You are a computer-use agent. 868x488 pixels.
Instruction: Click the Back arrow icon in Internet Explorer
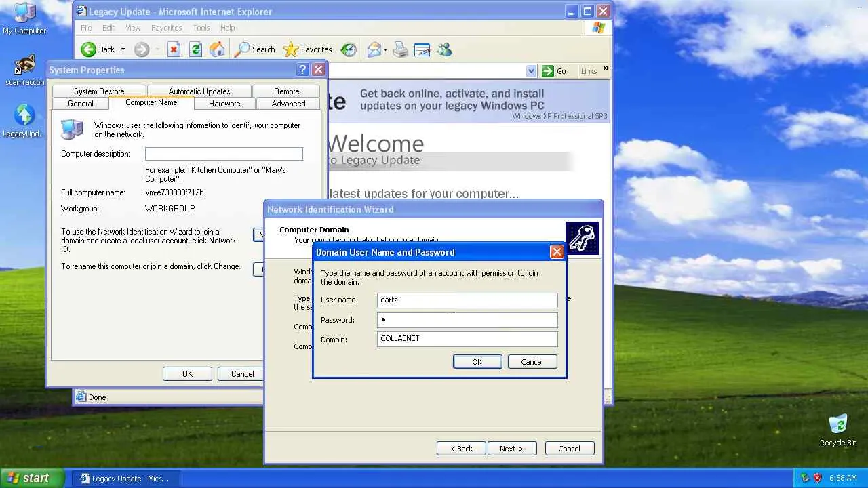click(89, 49)
